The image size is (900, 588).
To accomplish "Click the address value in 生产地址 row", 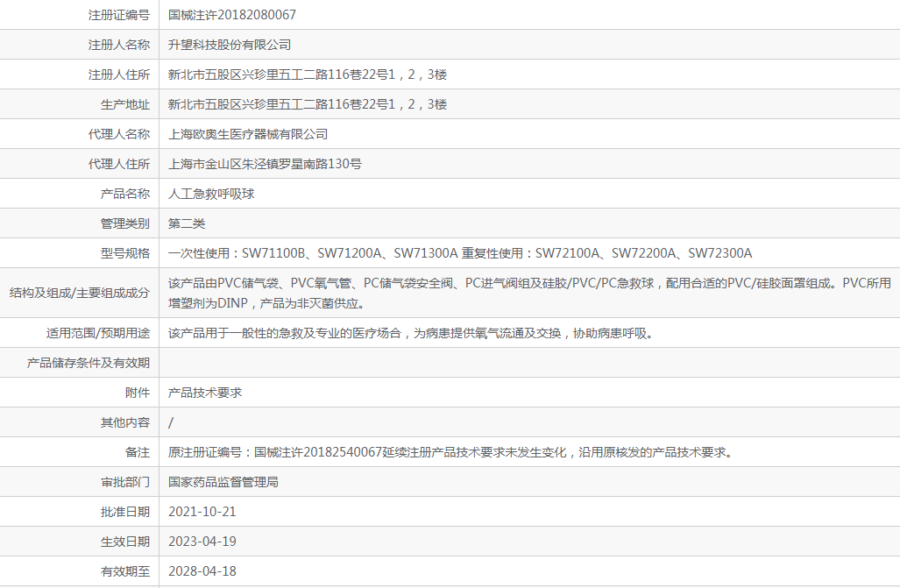I will [x=307, y=104].
